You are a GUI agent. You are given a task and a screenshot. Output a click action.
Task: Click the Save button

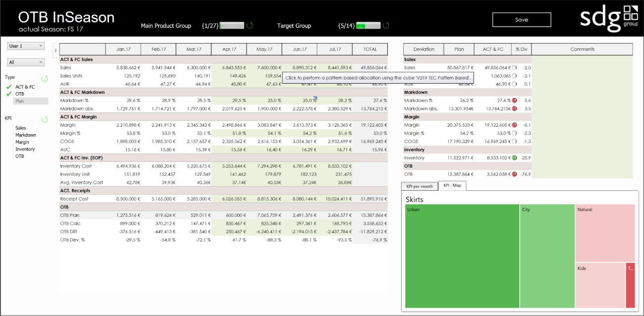pos(521,20)
